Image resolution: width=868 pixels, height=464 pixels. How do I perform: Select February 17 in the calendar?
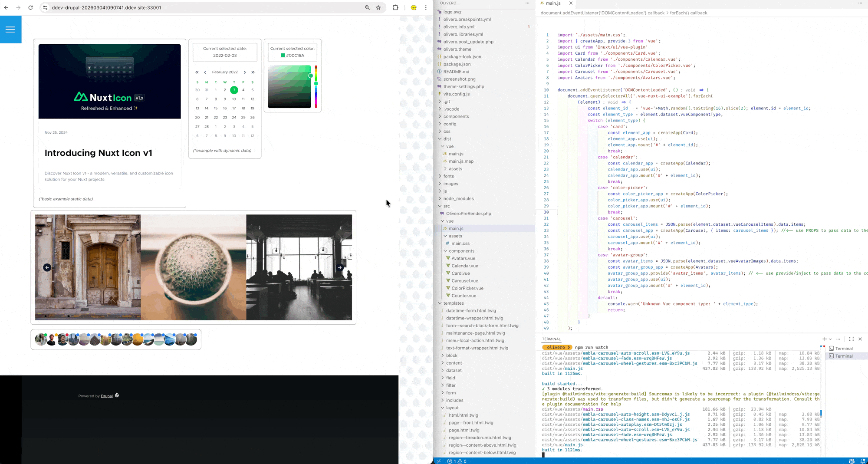click(x=234, y=108)
